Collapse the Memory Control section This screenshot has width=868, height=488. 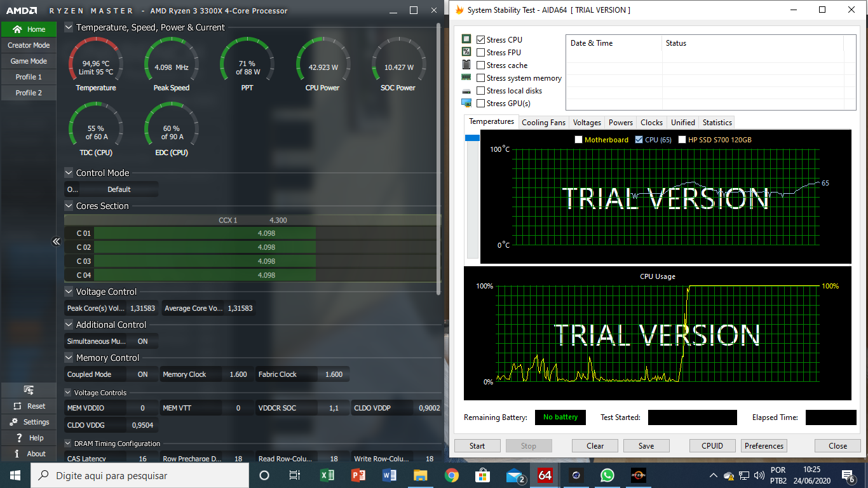tap(69, 358)
